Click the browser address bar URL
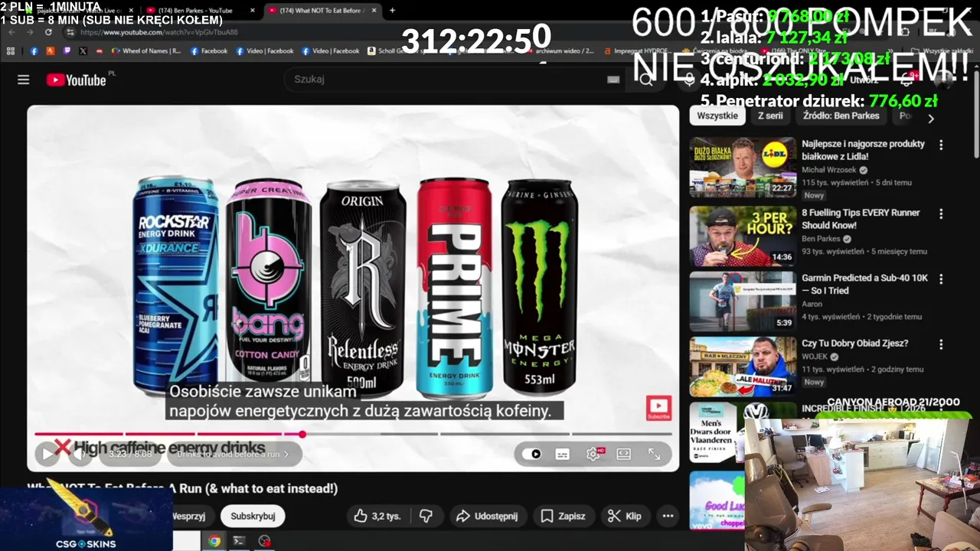Image resolution: width=980 pixels, height=551 pixels. point(158,32)
